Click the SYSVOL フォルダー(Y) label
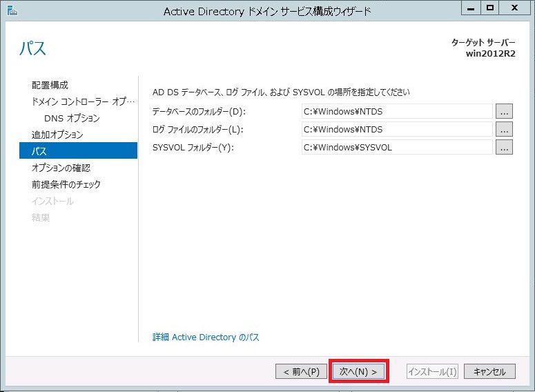Image resolution: width=535 pixels, height=392 pixels. click(x=193, y=148)
